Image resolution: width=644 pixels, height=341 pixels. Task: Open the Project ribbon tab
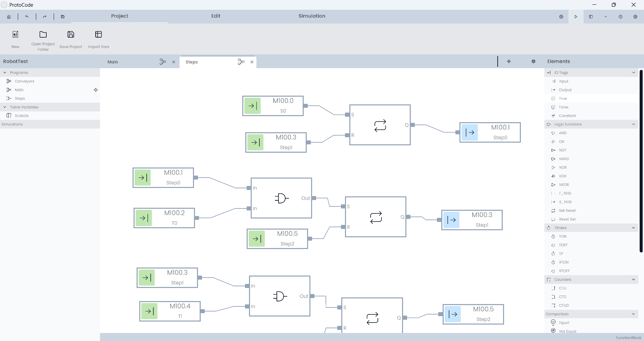pyautogui.click(x=120, y=16)
